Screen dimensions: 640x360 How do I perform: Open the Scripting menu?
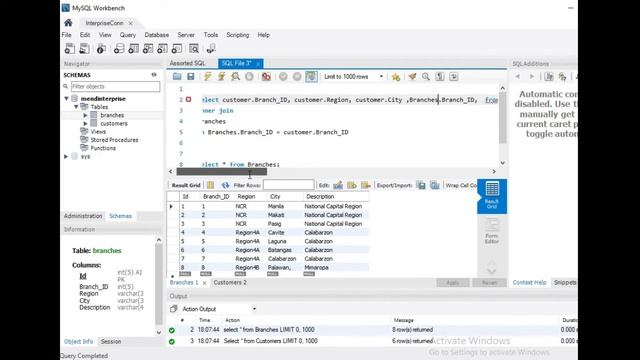[x=238, y=35]
